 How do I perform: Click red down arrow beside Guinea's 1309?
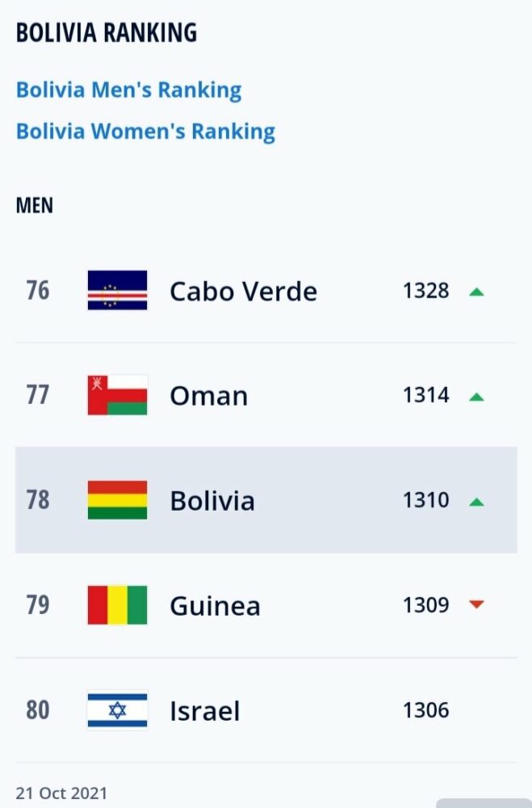point(477,604)
